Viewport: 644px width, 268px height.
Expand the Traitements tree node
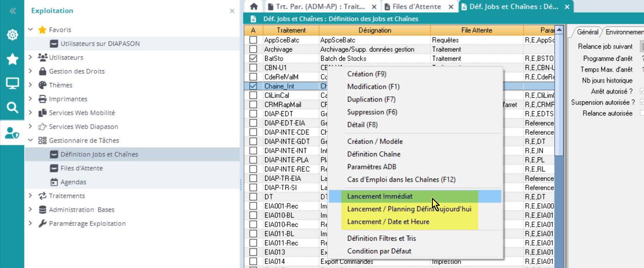(x=30, y=196)
